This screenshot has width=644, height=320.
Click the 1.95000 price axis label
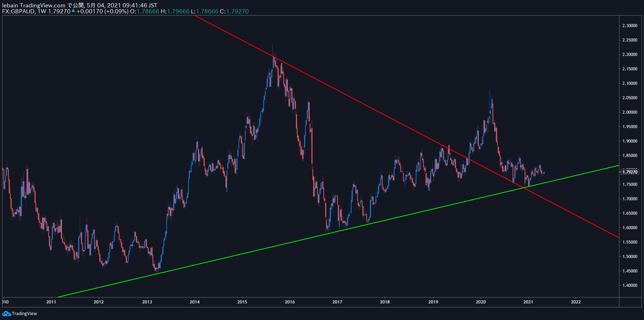pyautogui.click(x=630, y=127)
